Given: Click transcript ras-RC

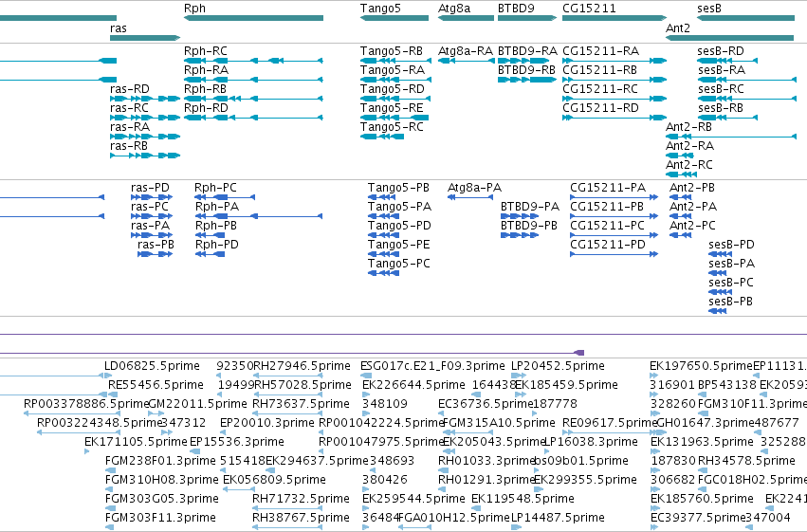Looking at the screenshot, I should click(129, 108).
